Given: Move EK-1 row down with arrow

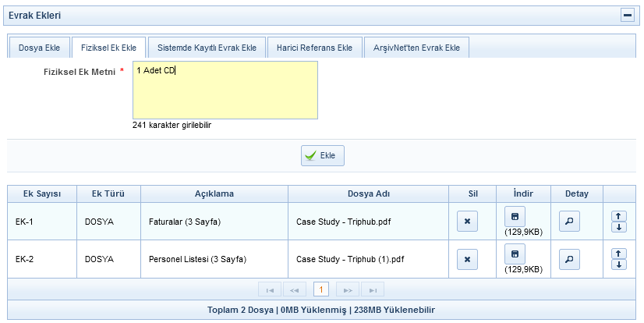Looking at the screenshot, I should [x=619, y=227].
